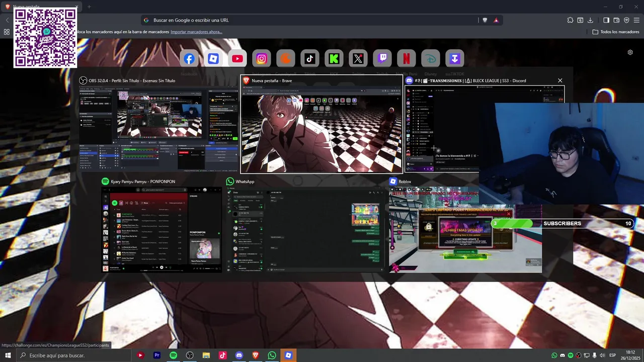Open the Brave hamburger main menu

(x=636, y=20)
